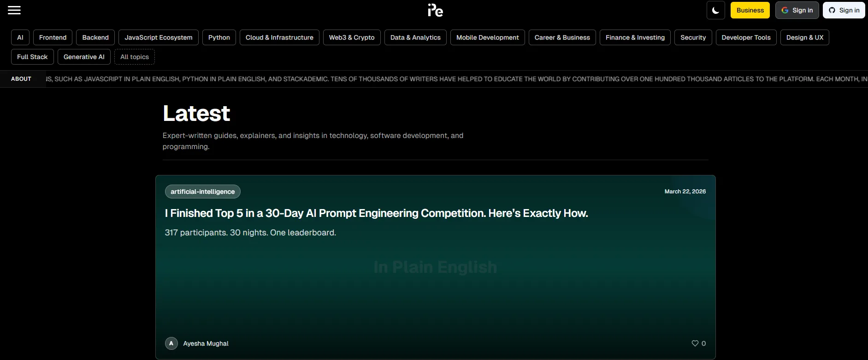This screenshot has height=360, width=868.
Task: Select the Security topic tag
Action: point(693,37)
